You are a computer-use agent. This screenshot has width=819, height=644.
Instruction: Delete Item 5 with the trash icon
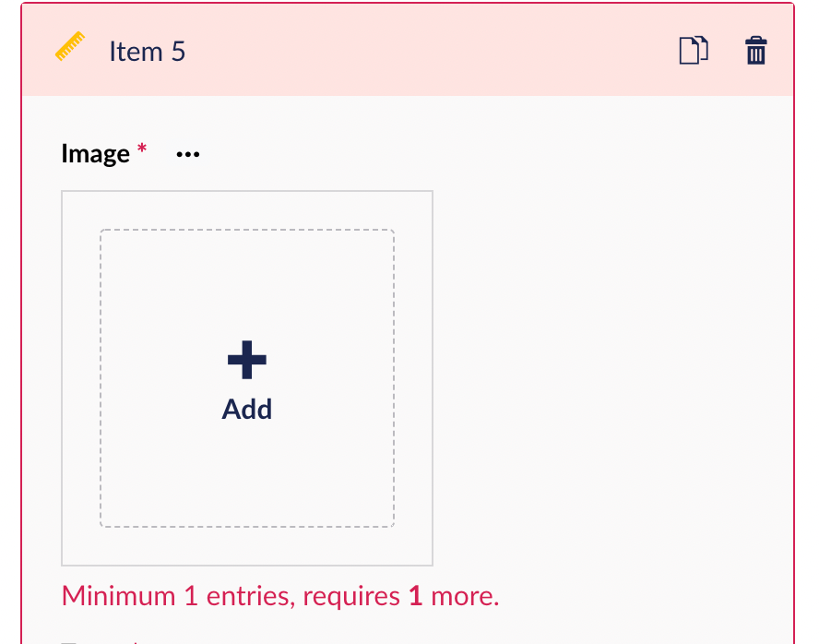pyautogui.click(x=755, y=51)
